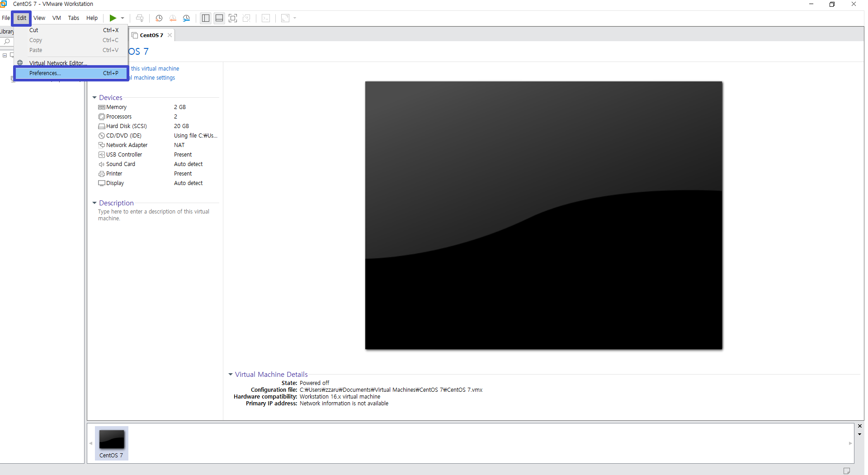Open the console view icon
Viewport: 868px width, 475px height.
[266, 18]
